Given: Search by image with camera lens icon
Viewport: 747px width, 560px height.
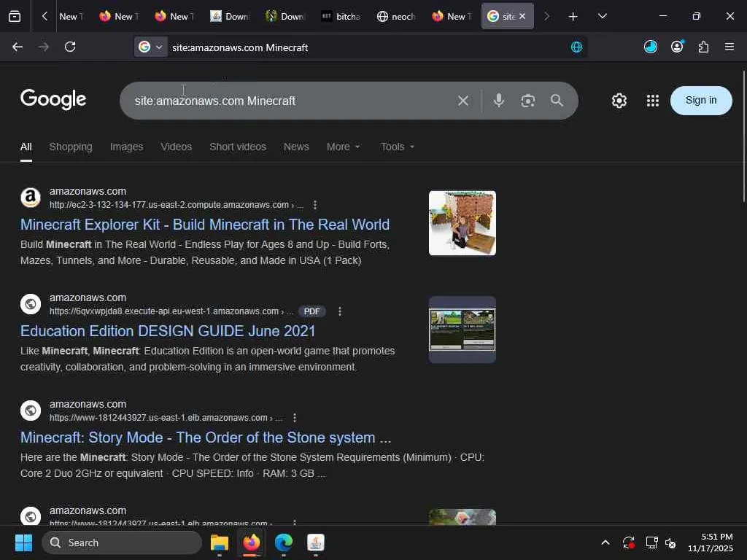Looking at the screenshot, I should coord(528,101).
